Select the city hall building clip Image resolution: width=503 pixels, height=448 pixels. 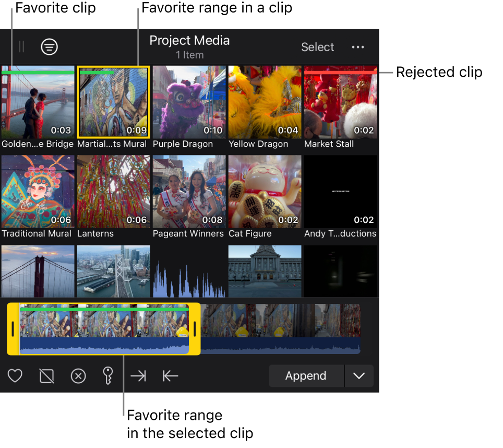point(265,271)
